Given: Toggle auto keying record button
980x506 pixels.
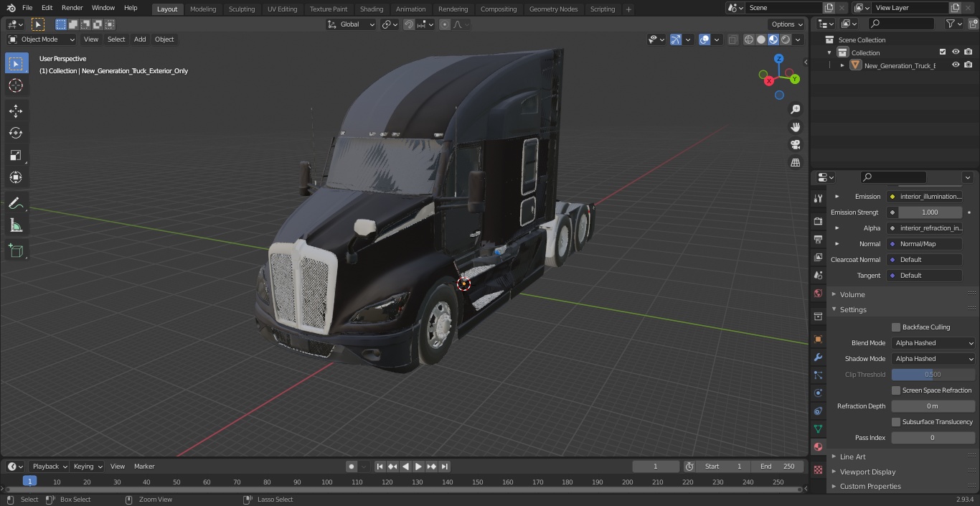Looking at the screenshot, I should (352, 467).
